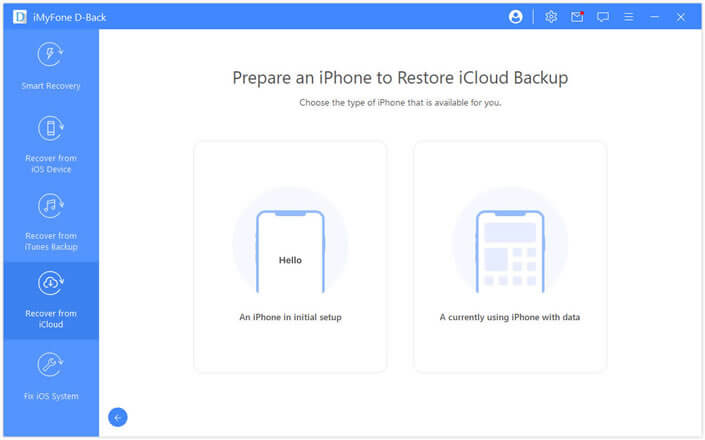Image resolution: width=705 pixels, height=440 pixels.
Task: Minimize the D-Back window
Action: (x=655, y=17)
